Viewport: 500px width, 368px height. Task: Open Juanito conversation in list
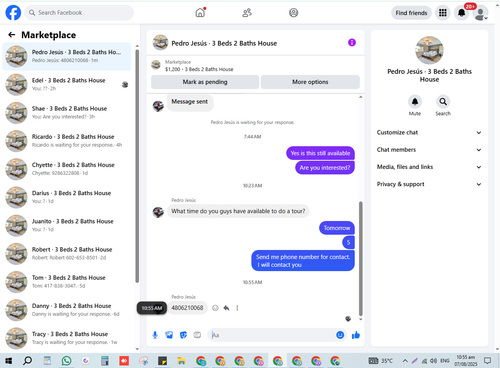pos(67,225)
